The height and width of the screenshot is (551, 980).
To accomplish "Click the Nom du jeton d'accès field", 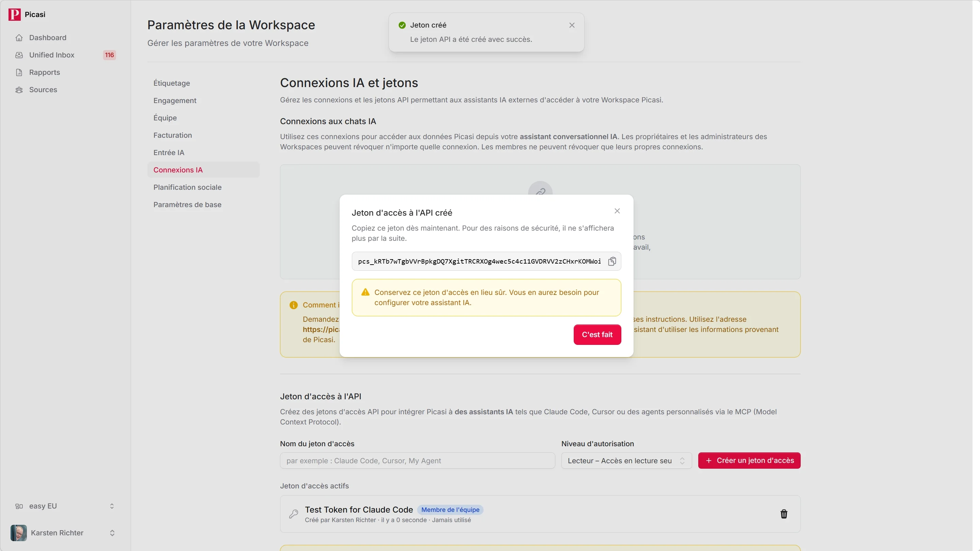I will 417,461.
